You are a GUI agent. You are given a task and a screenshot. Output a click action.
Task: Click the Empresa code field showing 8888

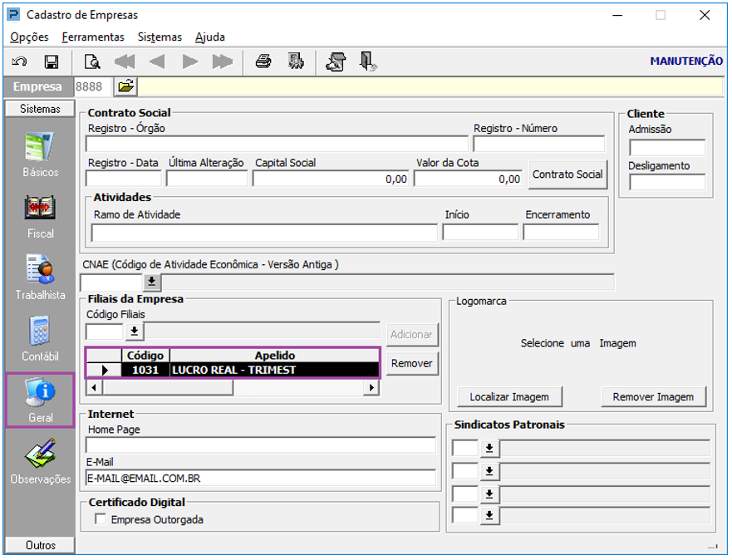93,86
